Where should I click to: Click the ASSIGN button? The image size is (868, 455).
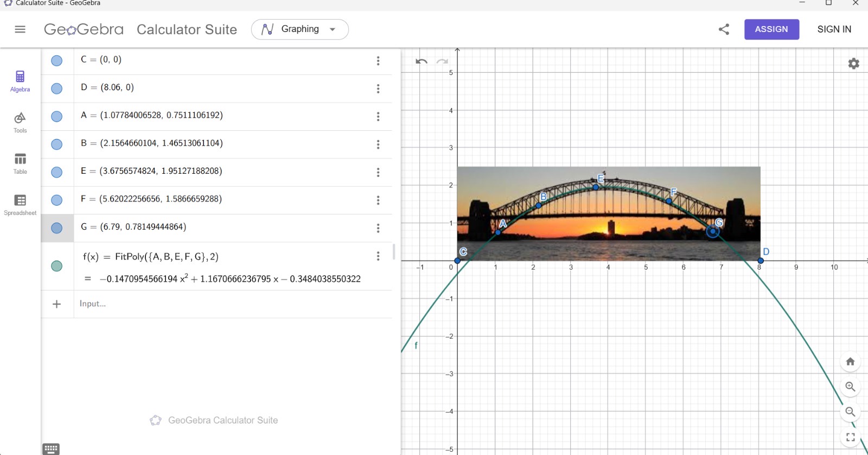coord(771,29)
